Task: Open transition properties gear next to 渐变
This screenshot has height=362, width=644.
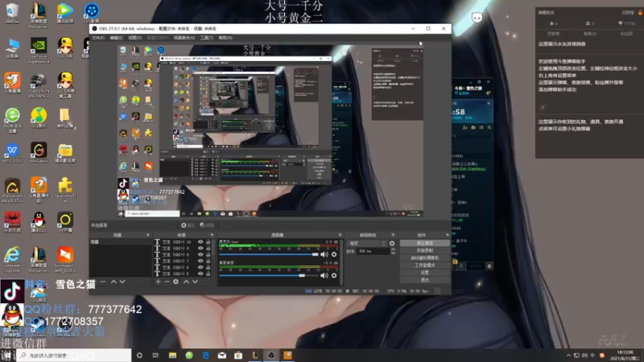Action: coord(392,244)
